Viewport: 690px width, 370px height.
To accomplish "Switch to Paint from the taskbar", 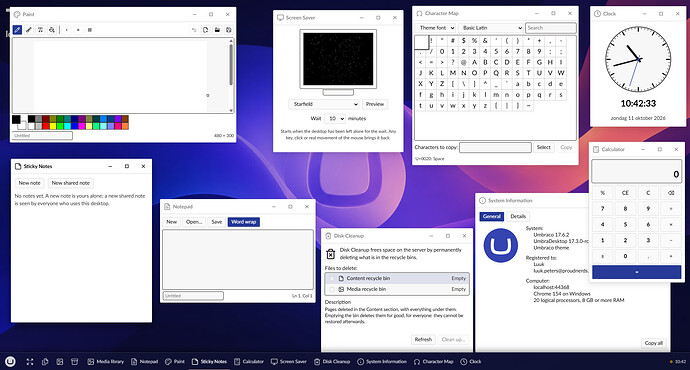I will pos(175,362).
